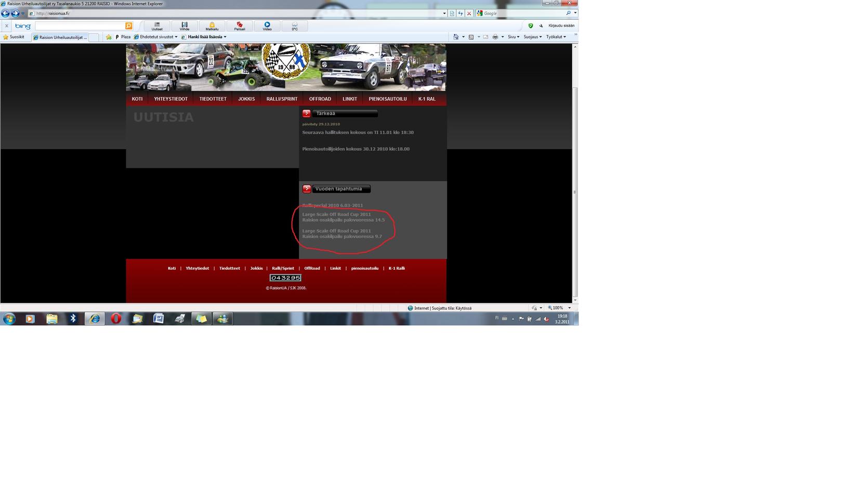Stop page loading with the red X
This screenshot has width=868, height=488.
coord(469,14)
